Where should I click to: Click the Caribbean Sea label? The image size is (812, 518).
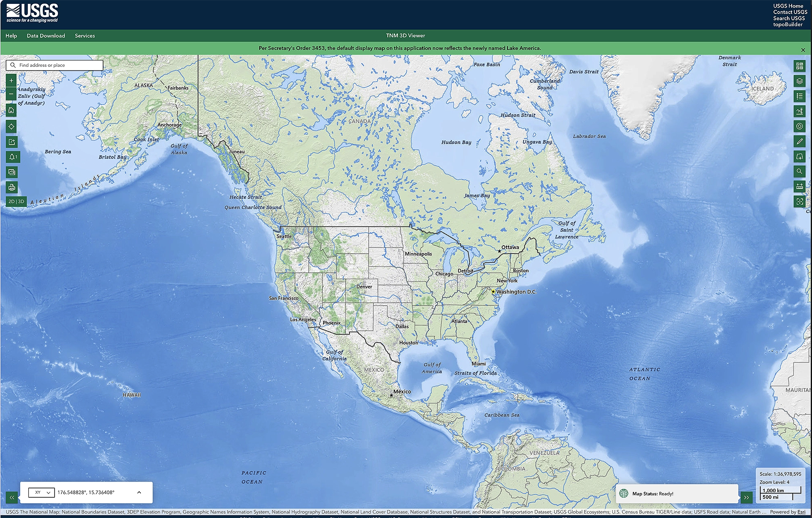tap(502, 415)
